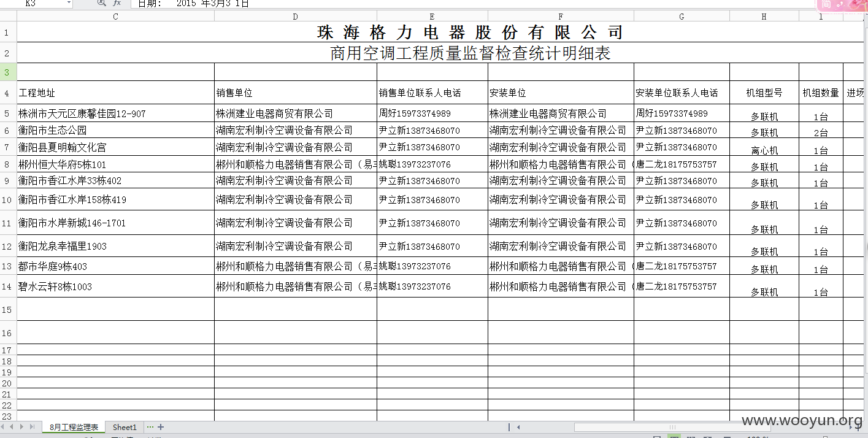Select column D header
The image size is (868, 438).
pos(296,17)
